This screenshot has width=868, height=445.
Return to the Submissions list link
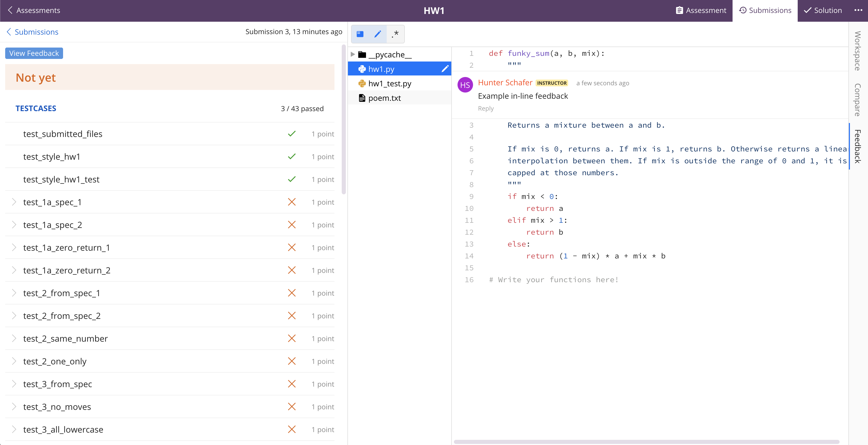coord(32,32)
